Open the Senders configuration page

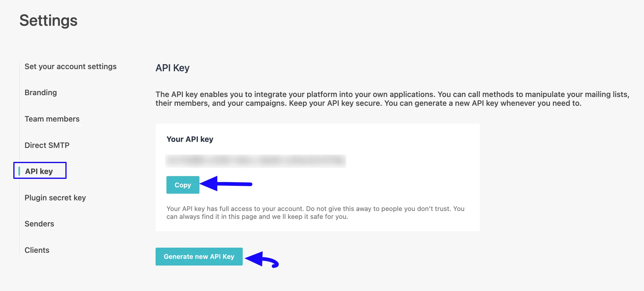(x=39, y=224)
